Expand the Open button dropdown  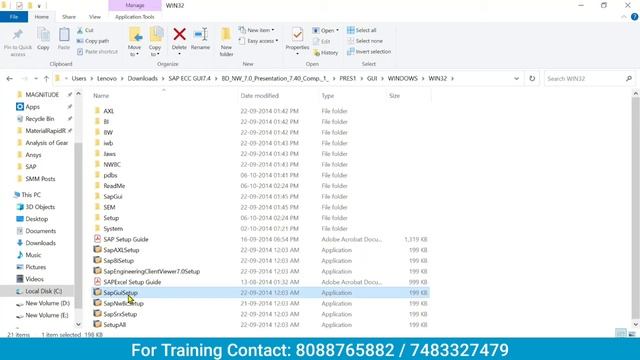coord(338,31)
